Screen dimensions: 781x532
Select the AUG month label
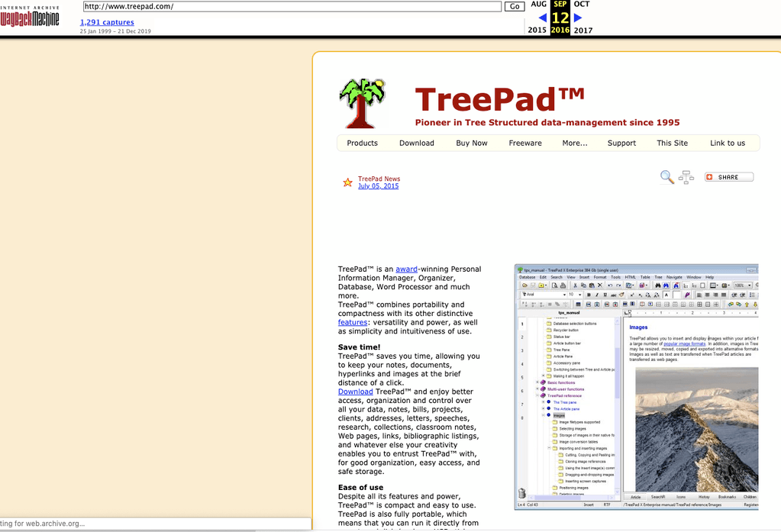pyautogui.click(x=538, y=4)
